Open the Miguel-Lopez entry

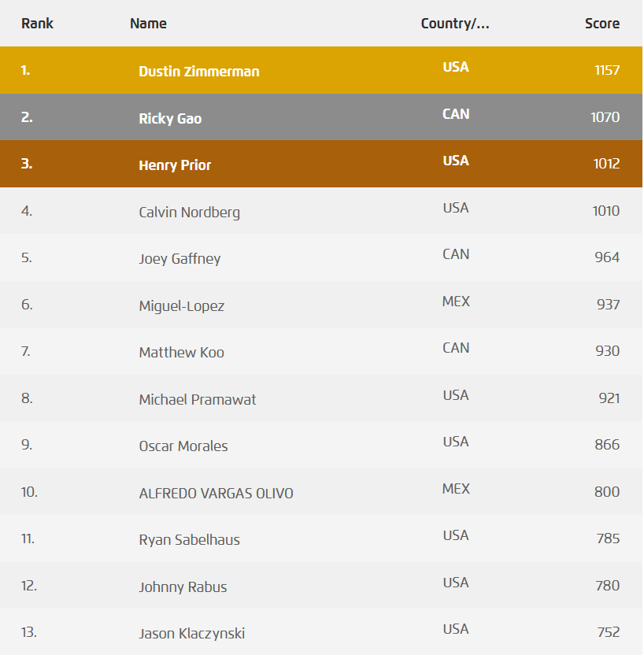coord(181,305)
